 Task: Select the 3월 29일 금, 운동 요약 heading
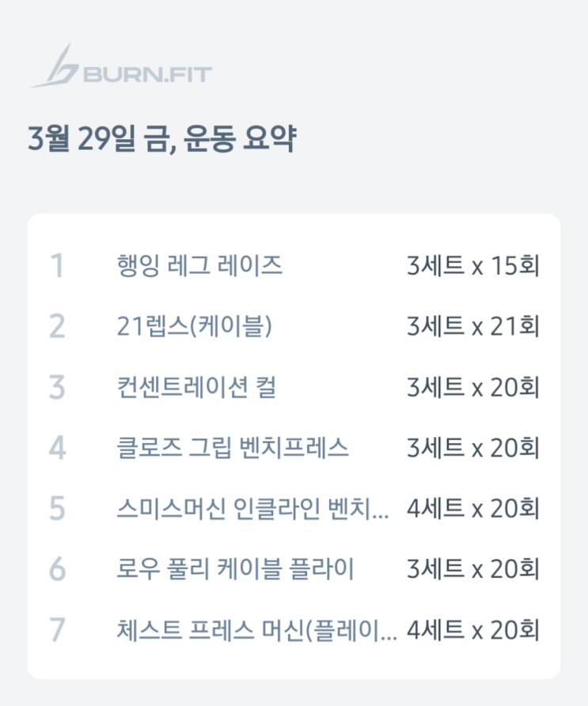point(161,140)
